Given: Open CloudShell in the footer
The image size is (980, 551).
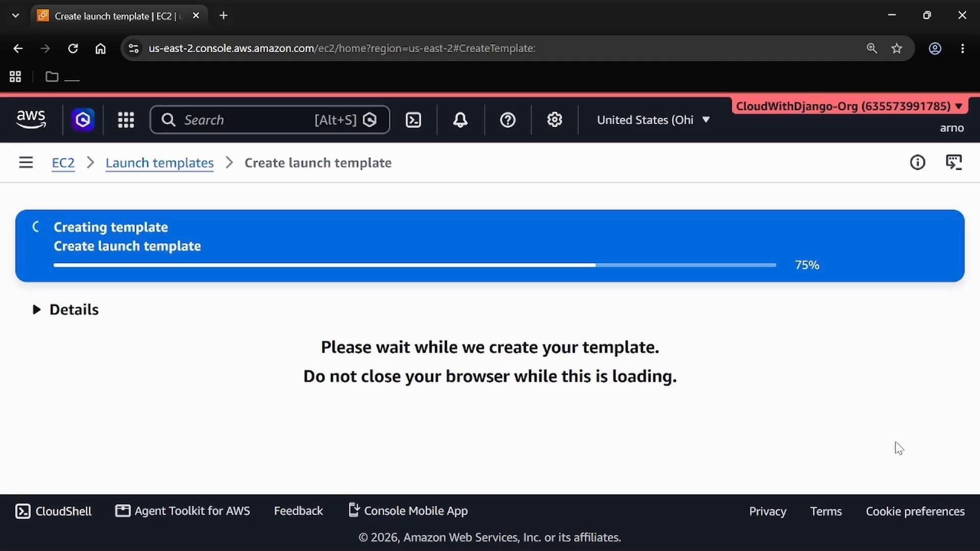Looking at the screenshot, I should [x=54, y=511].
